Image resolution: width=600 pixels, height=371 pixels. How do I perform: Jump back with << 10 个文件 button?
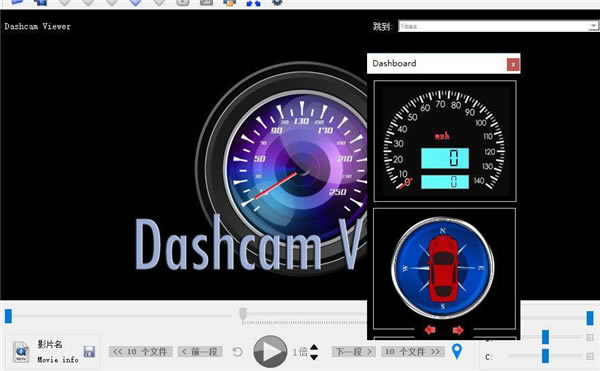coord(140,351)
